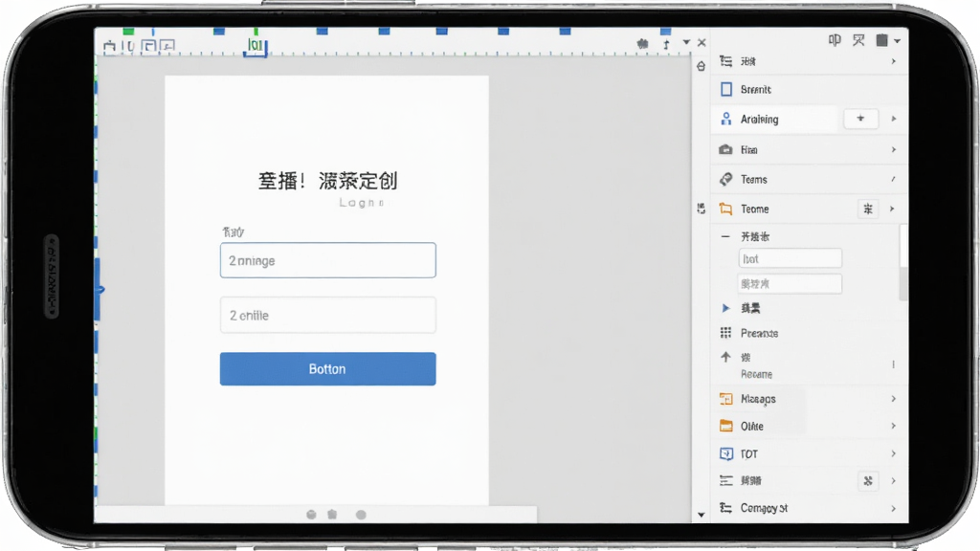The image size is (980, 551).
Task: Click the input field containing 2nniage
Action: tap(327, 260)
